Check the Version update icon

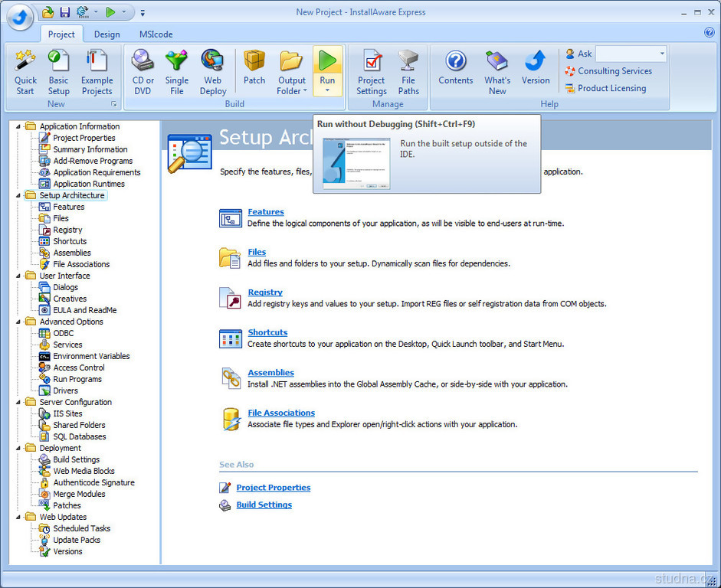(x=536, y=60)
